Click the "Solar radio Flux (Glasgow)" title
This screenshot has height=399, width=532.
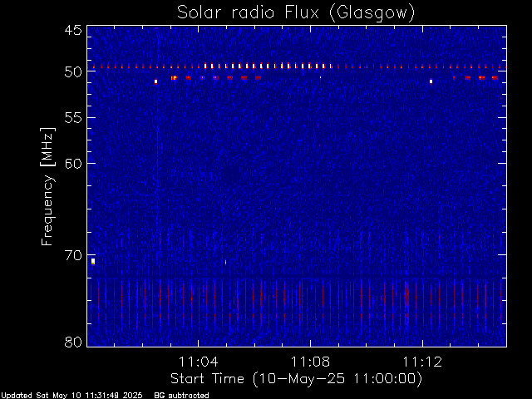pos(296,13)
